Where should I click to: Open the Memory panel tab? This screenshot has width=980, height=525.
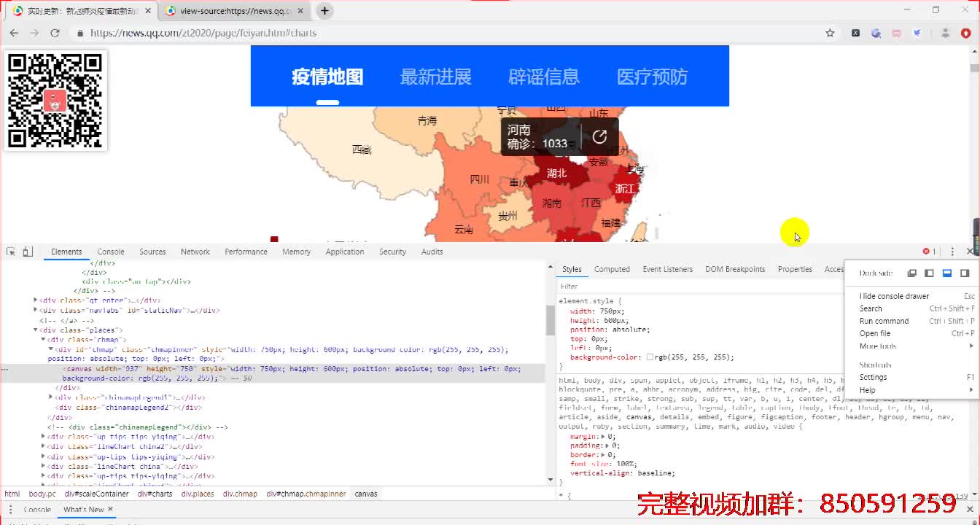[x=296, y=252]
